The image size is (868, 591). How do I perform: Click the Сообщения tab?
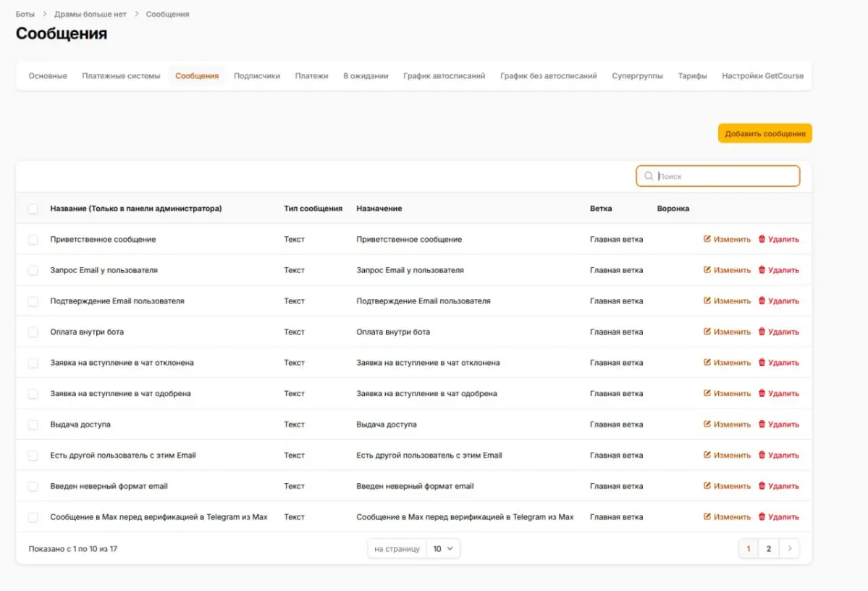[x=196, y=76]
